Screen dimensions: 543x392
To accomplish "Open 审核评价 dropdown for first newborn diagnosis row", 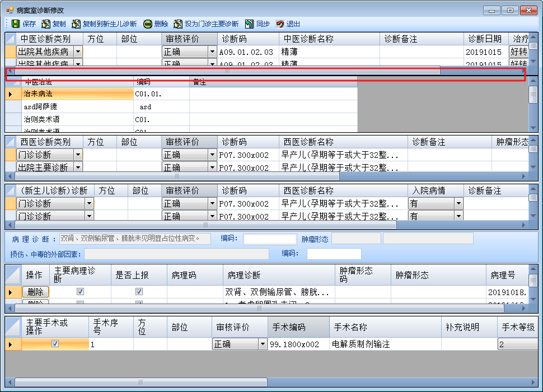I will pos(212,203).
